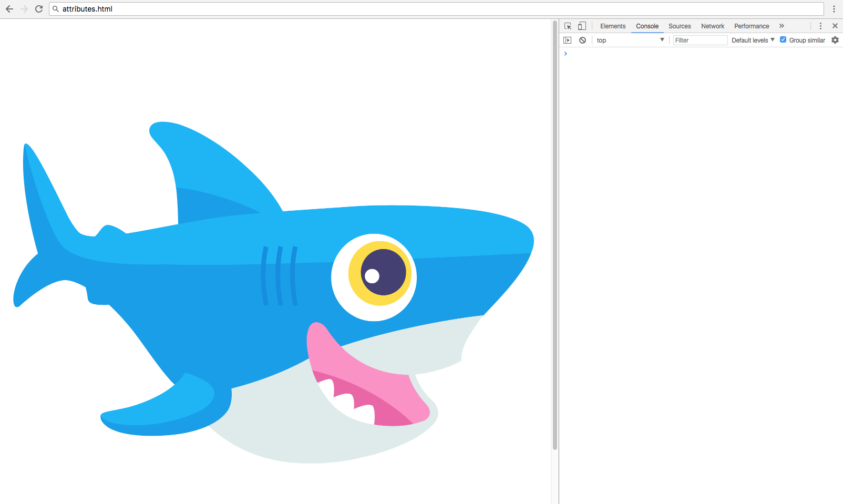Image resolution: width=843 pixels, height=504 pixels.
Task: Switch to the Network tab
Action: click(x=712, y=26)
